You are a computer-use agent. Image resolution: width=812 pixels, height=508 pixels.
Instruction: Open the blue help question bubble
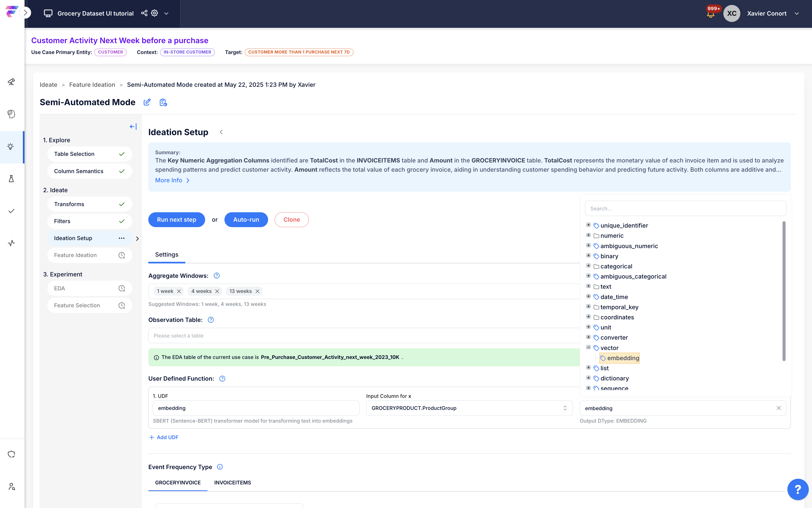pos(798,489)
